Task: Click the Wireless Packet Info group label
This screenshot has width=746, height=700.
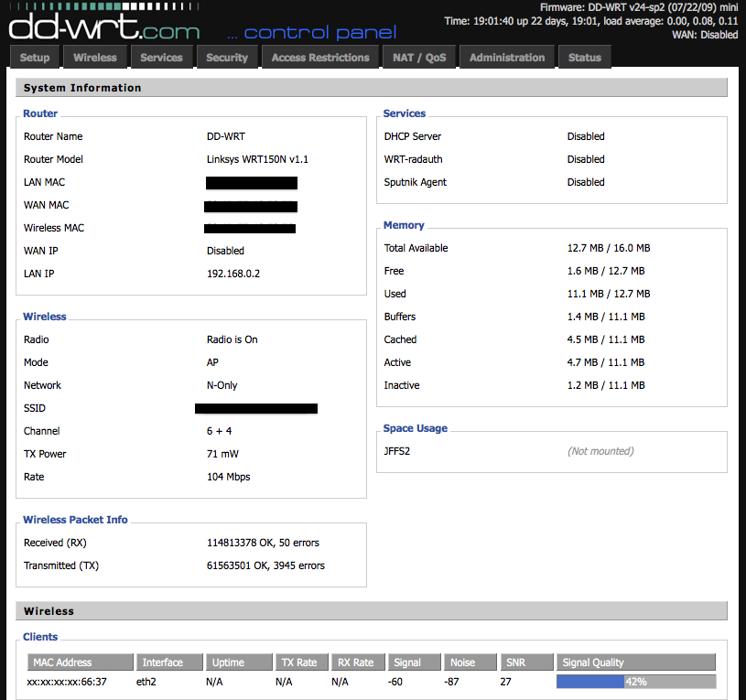Action: [75, 520]
